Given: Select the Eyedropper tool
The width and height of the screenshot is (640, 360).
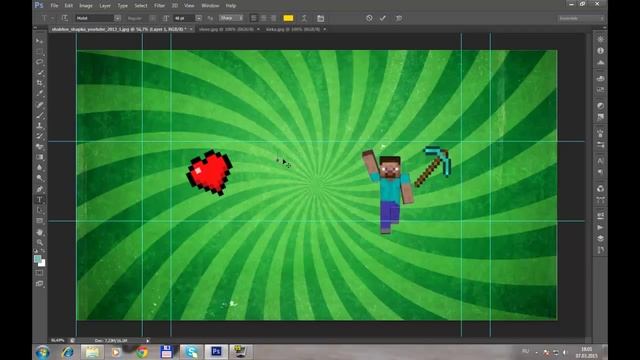Looking at the screenshot, I should pyautogui.click(x=40, y=94).
